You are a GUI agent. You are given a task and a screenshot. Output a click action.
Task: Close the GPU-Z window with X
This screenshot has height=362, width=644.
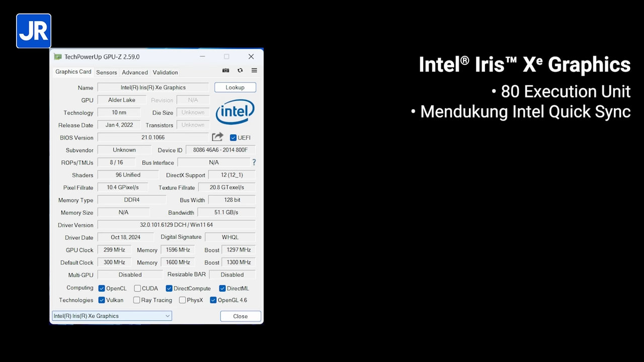click(251, 57)
